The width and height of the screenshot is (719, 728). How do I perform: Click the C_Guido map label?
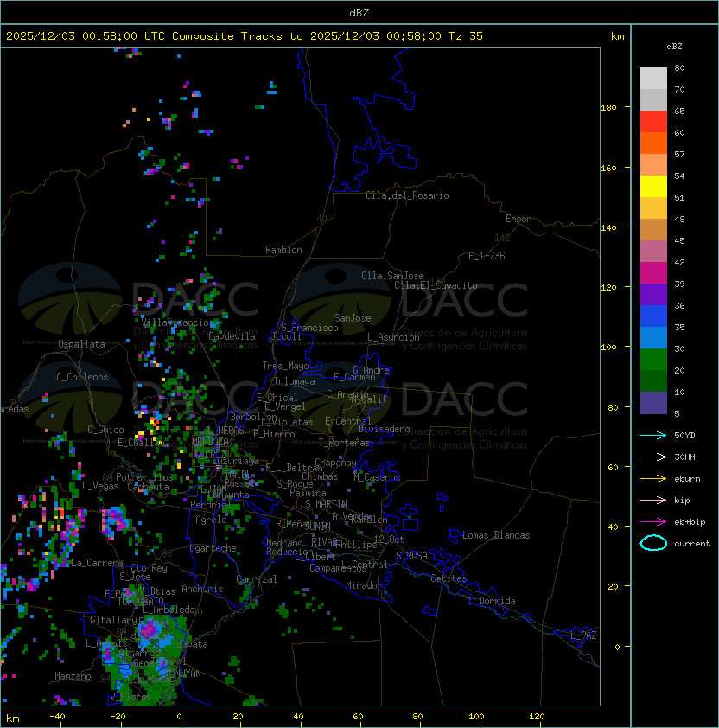(x=105, y=430)
